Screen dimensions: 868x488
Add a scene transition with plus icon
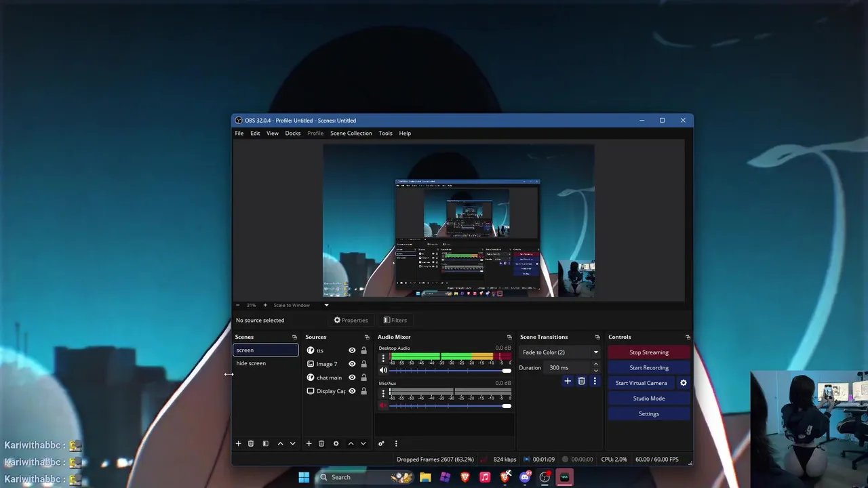(x=568, y=381)
